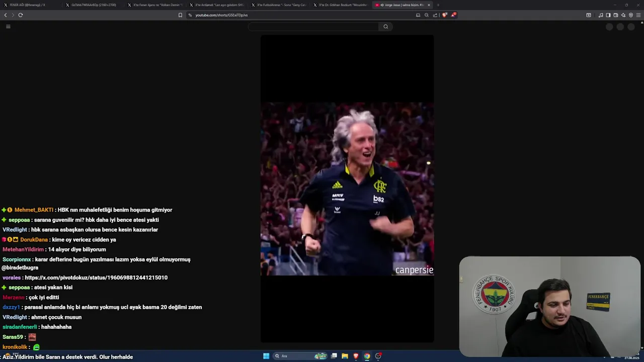This screenshot has width=644, height=362.
Task: Click the x.com/pivotdokuz link in chat
Action: coord(96,278)
